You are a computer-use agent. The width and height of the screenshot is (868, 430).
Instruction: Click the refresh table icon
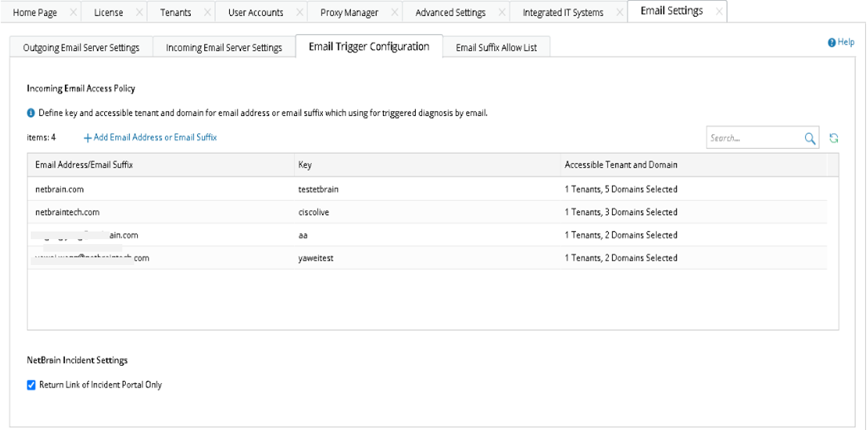(833, 138)
